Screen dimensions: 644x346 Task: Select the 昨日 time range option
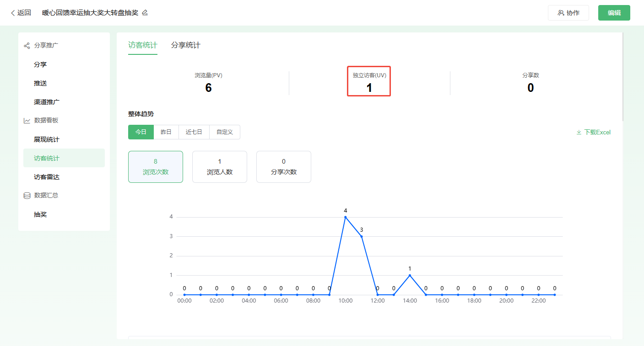(166, 132)
